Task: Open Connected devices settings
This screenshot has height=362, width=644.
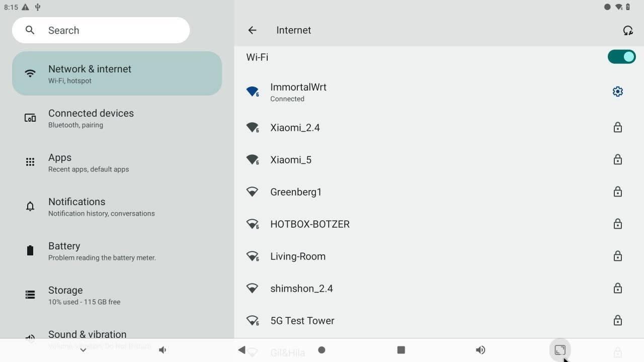Action: pos(117,118)
